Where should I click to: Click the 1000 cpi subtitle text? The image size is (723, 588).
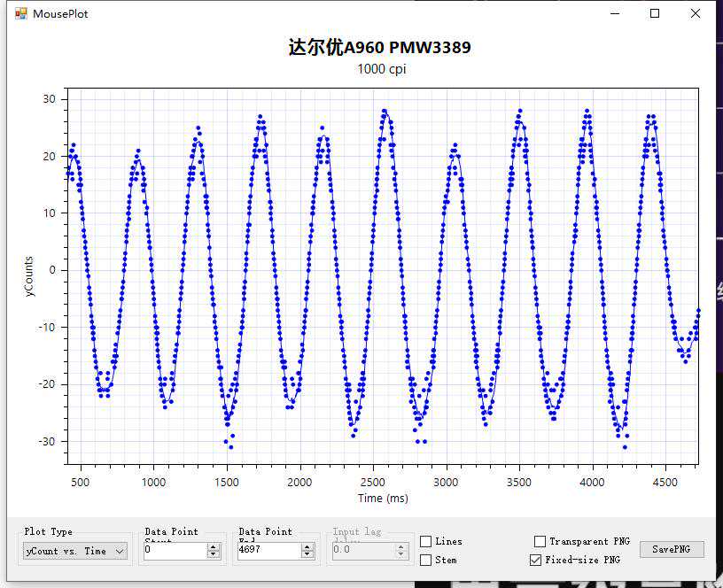381,69
